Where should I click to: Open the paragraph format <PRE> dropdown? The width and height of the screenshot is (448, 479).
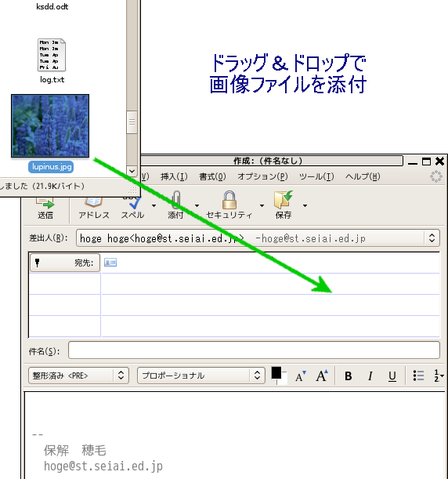78,376
